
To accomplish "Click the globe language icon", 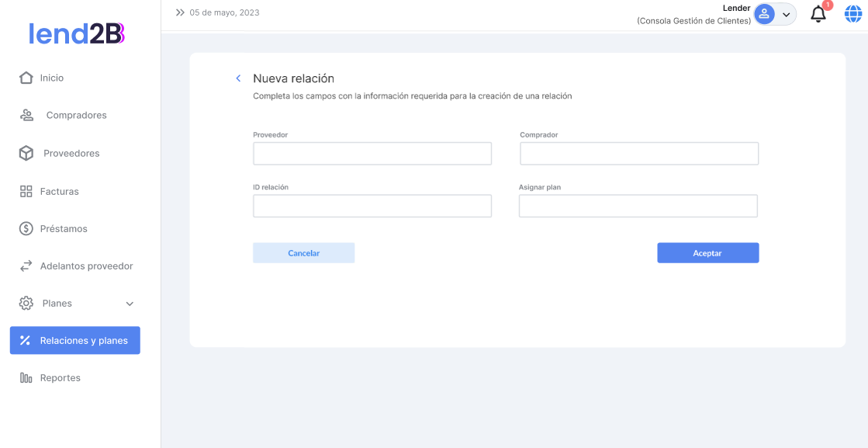I will tap(853, 14).
